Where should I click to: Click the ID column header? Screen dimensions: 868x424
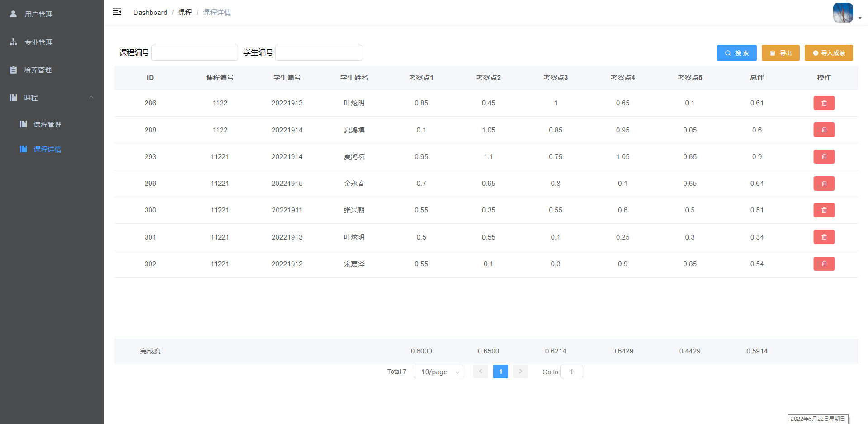coord(150,78)
